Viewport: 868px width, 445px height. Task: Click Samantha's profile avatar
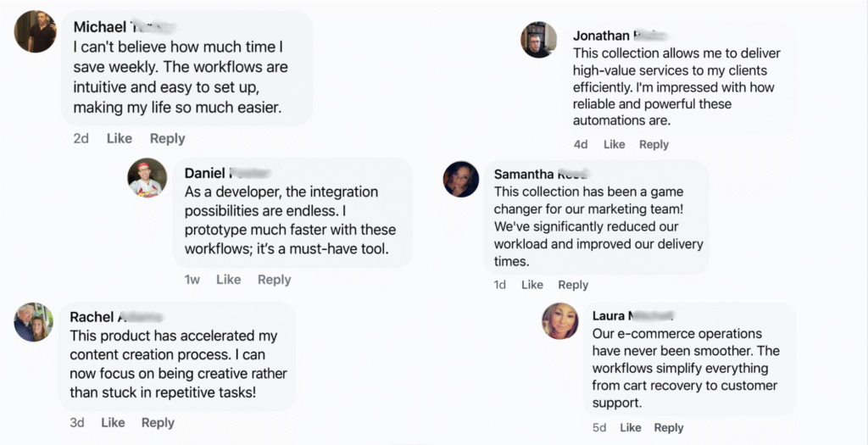(461, 179)
